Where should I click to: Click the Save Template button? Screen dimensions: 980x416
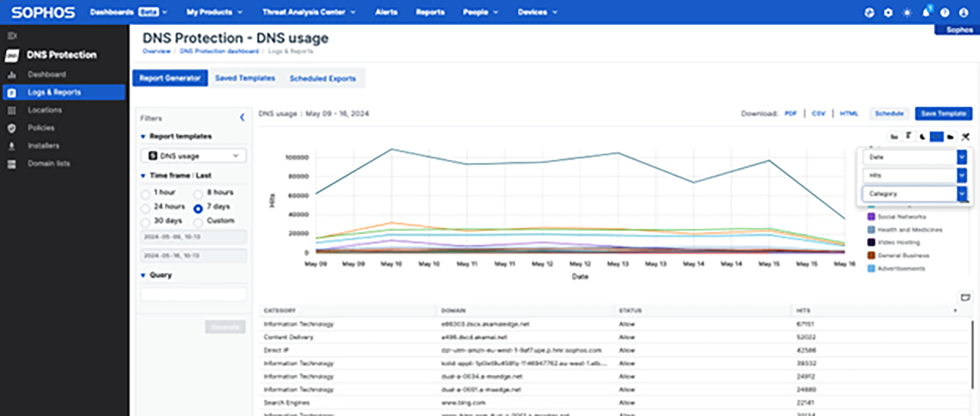click(943, 113)
